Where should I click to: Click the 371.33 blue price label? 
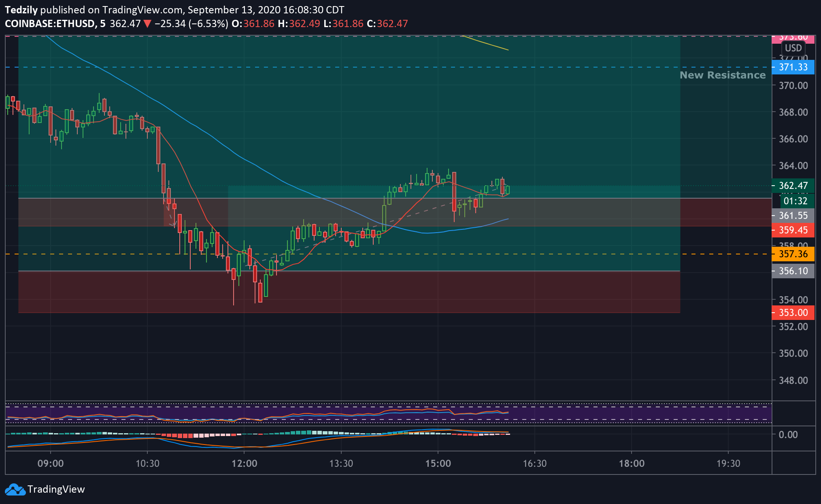(793, 67)
